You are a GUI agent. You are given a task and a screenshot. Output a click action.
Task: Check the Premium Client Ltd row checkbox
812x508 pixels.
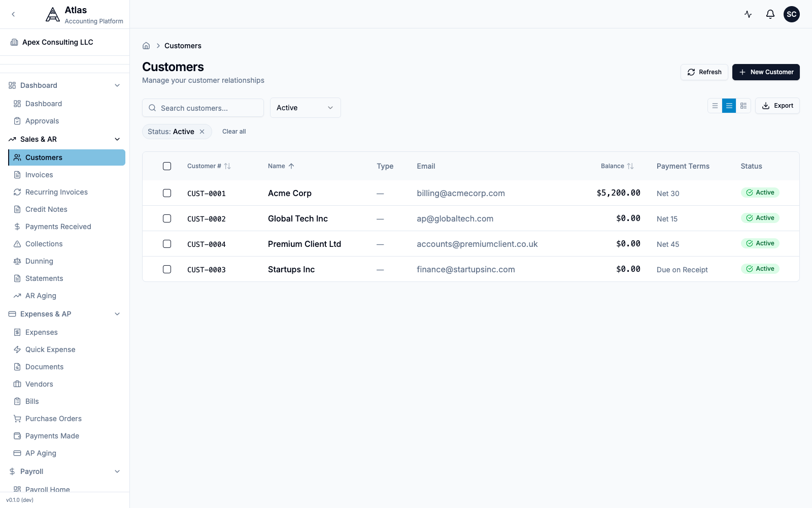tap(167, 244)
